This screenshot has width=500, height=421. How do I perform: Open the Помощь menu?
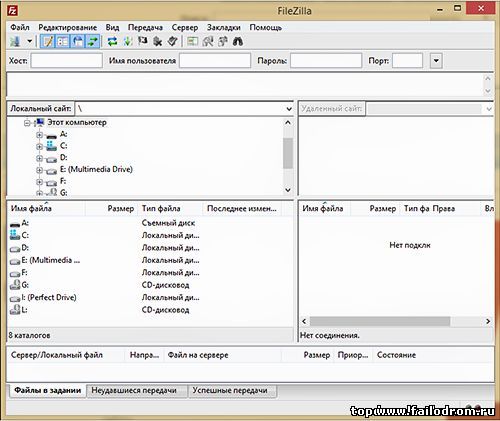(x=266, y=27)
